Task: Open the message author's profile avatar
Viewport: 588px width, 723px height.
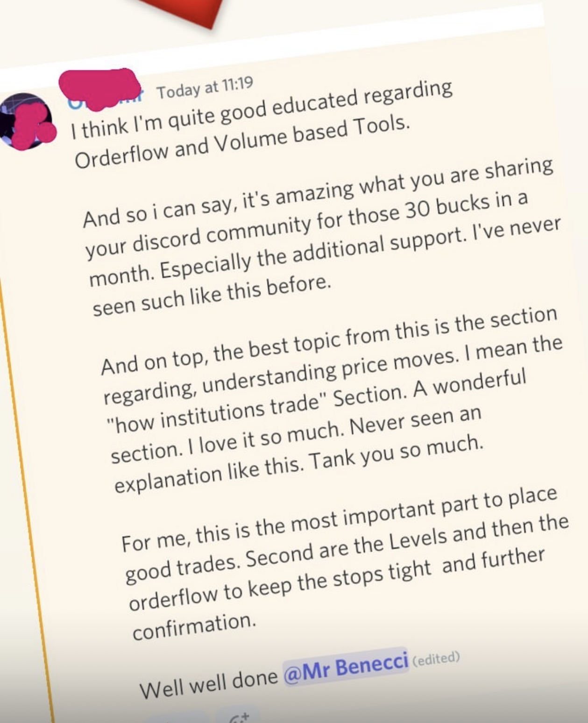Action: click(x=26, y=121)
